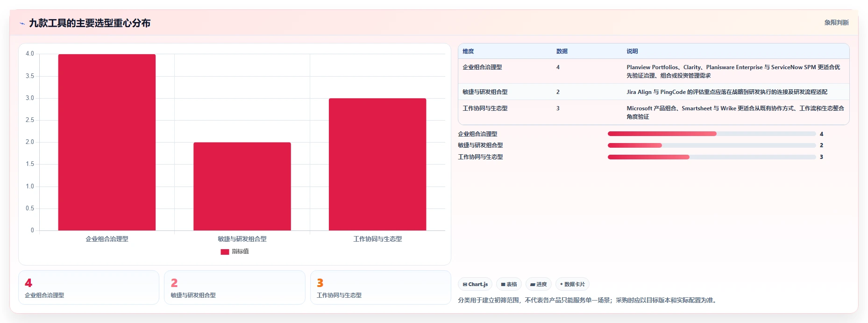Select the 表格 tag chip
Viewport: 868px width, 323px height.
click(x=509, y=284)
